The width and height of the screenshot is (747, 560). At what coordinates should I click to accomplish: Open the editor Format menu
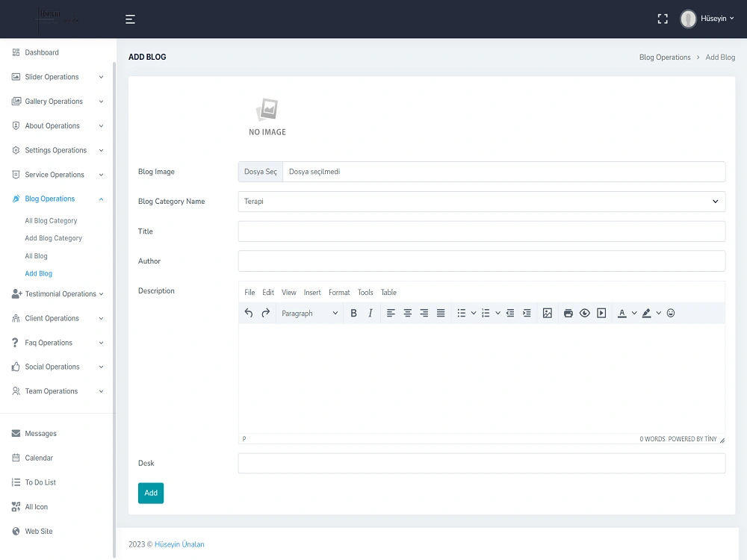point(339,293)
